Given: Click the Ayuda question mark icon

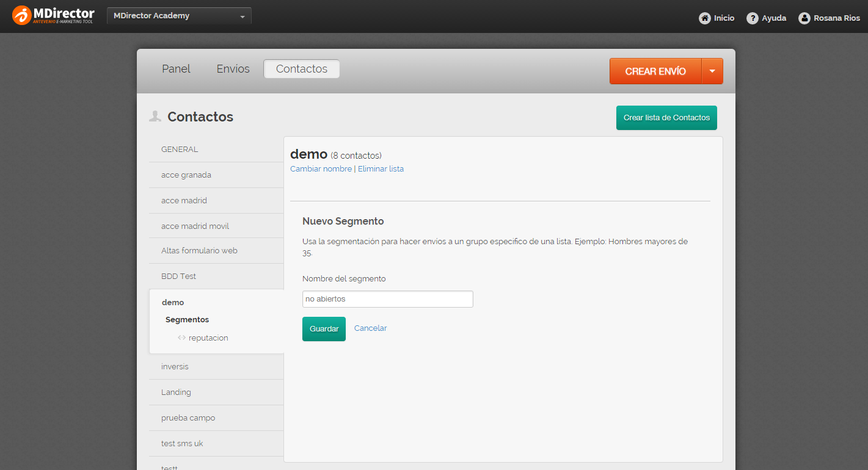Looking at the screenshot, I should (753, 18).
